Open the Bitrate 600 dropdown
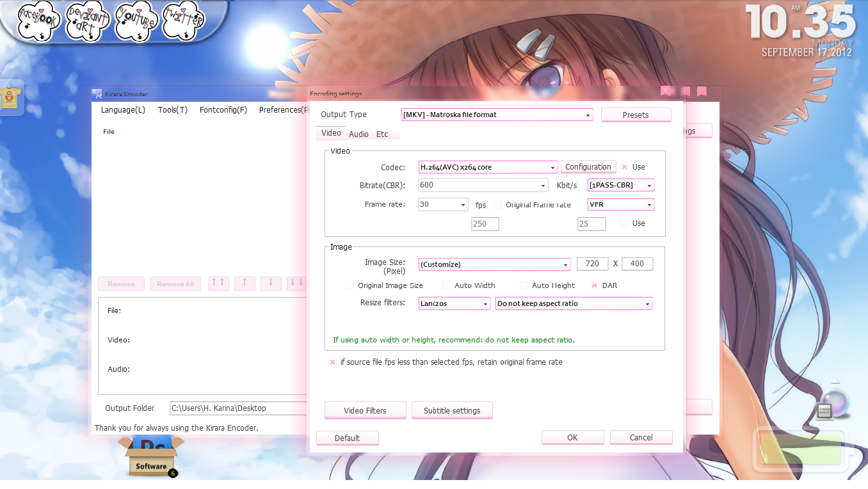 [483, 185]
